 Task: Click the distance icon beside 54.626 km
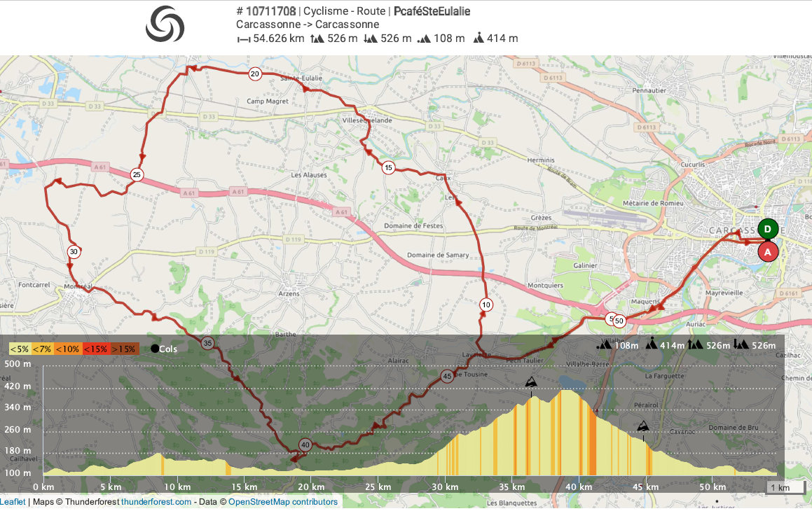tap(243, 39)
